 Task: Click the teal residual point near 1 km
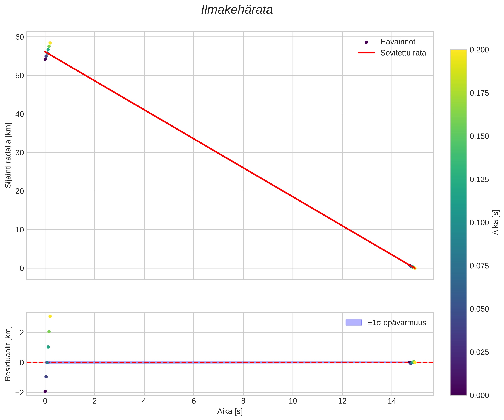coord(48,347)
